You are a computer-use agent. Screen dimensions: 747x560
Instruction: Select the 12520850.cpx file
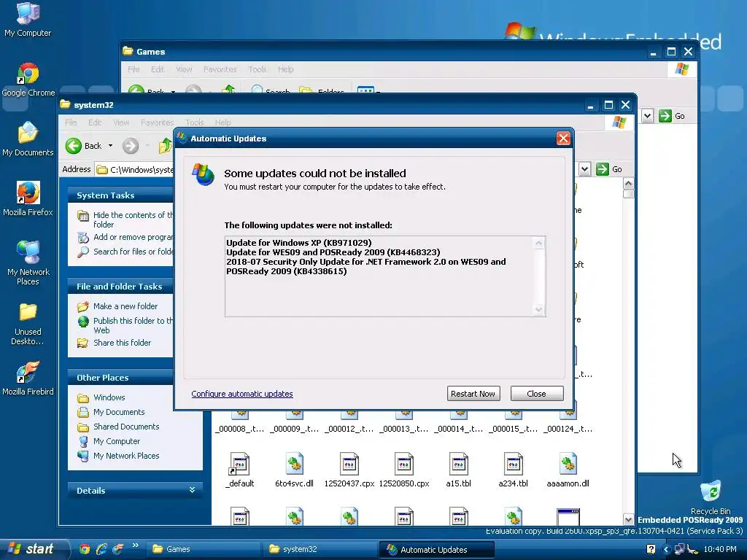[404, 470]
